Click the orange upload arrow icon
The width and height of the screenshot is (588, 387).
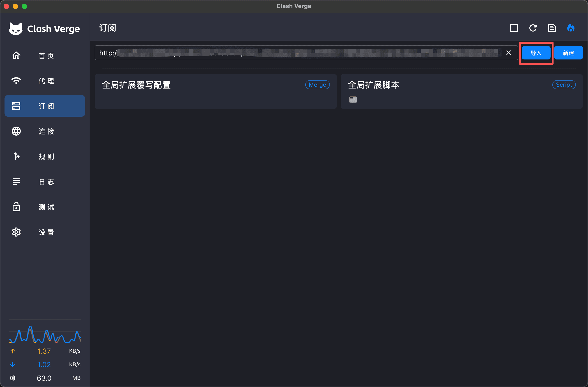[x=13, y=351]
